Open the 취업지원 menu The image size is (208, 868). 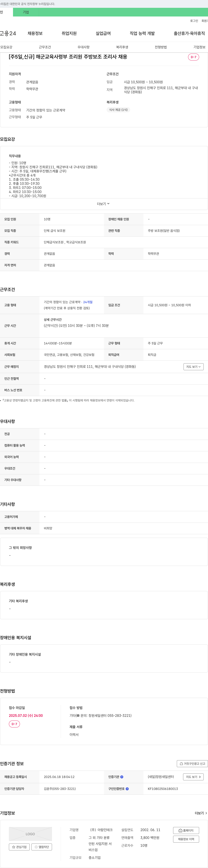[69, 33]
